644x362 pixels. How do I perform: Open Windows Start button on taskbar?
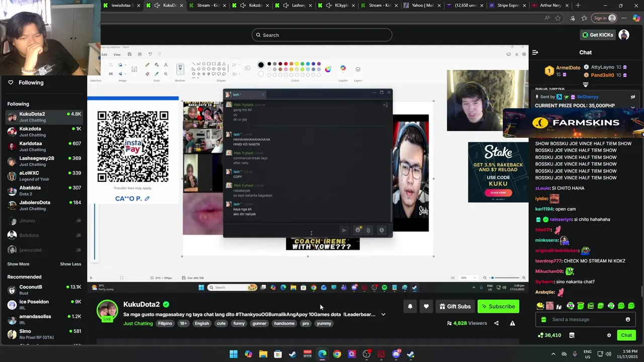[233, 354]
